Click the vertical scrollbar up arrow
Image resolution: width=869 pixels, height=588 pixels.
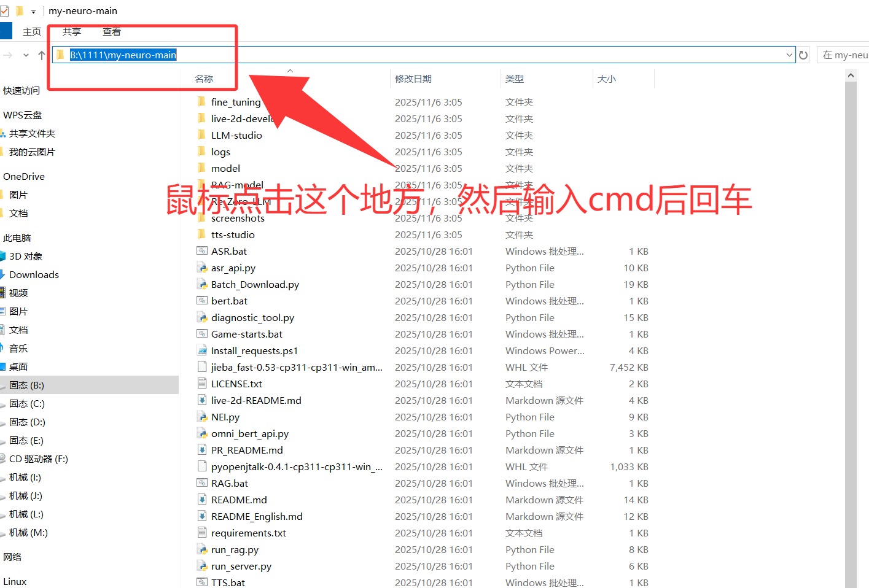[851, 75]
